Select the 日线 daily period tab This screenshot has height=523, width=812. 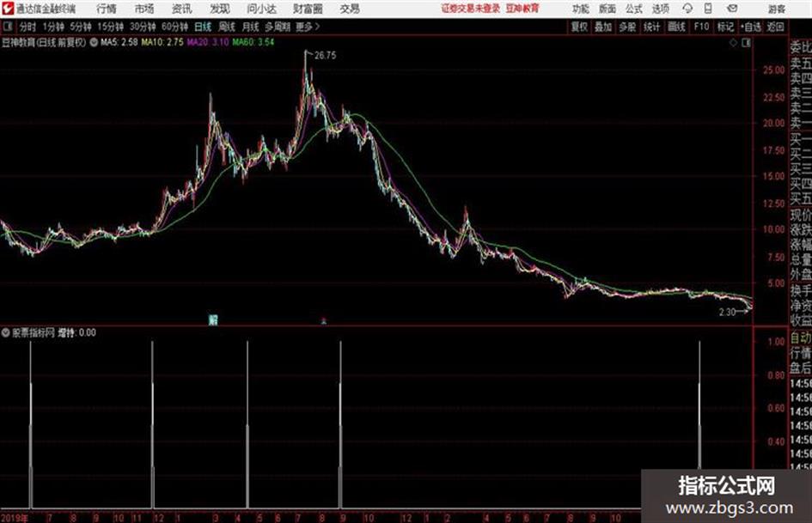click(x=203, y=27)
